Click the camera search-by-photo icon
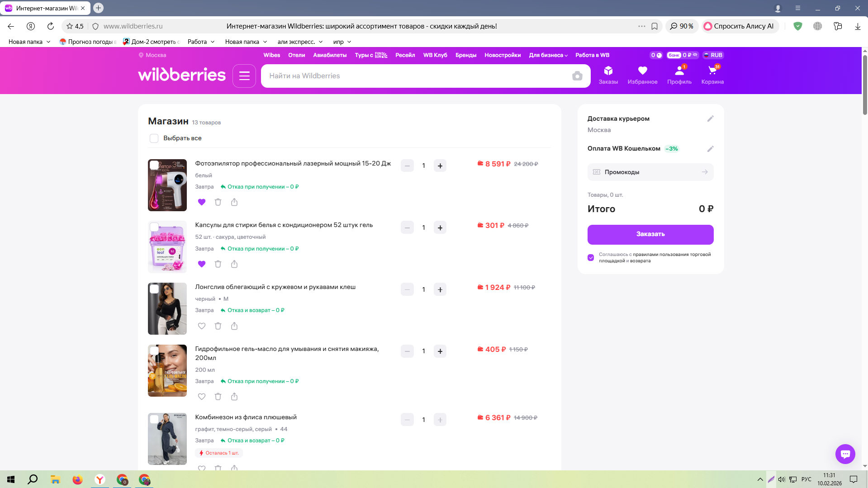The height and width of the screenshot is (488, 868). click(577, 76)
